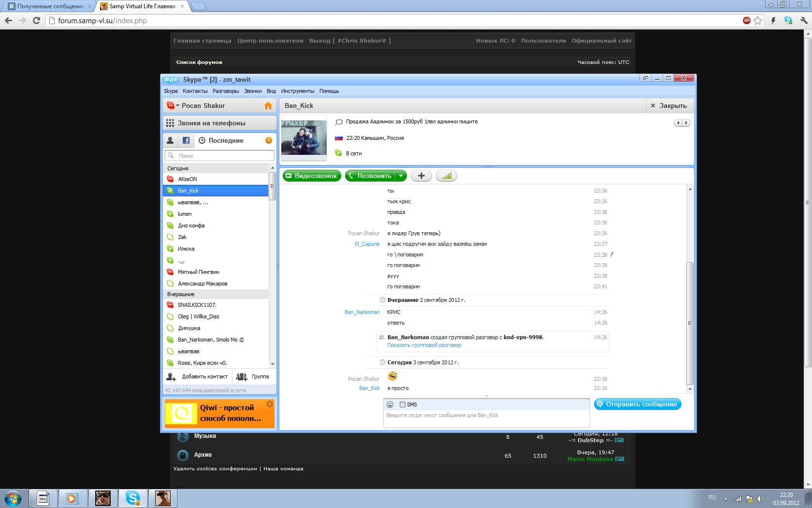Click the Ban_Narkoman sender link in chat

(x=362, y=312)
